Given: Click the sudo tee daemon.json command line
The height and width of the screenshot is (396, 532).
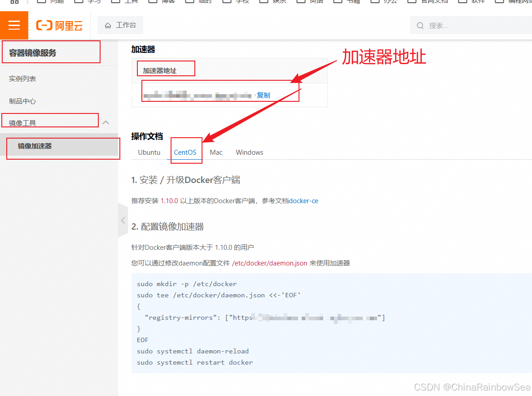Looking at the screenshot, I should coord(219,295).
